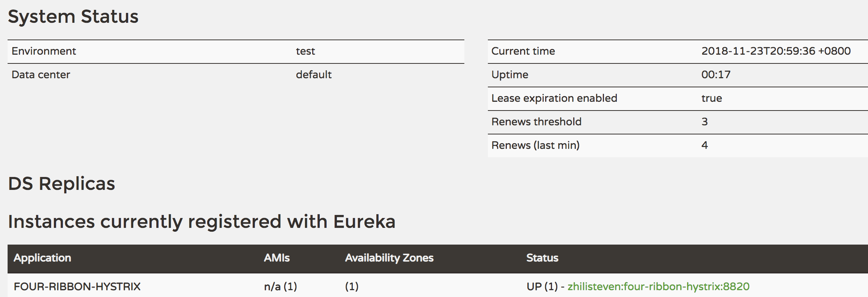Open the zhilisteven:four-ribbon-hystrix:8820 instance link
Screen dimensions: 868x297
tap(658, 286)
